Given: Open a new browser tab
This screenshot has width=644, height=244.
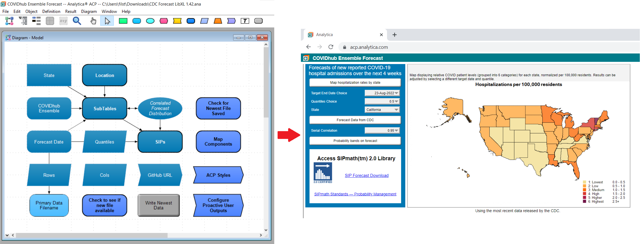Looking at the screenshot, I should 394,35.
